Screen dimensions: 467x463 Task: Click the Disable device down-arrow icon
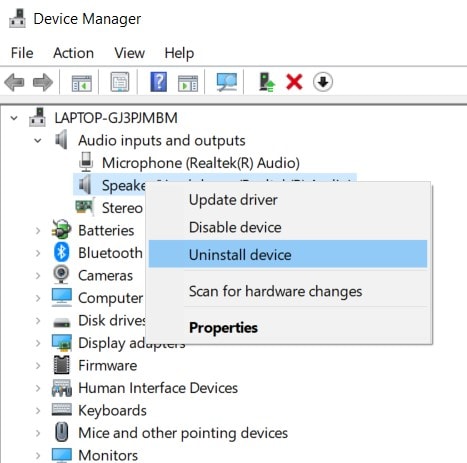tap(323, 82)
